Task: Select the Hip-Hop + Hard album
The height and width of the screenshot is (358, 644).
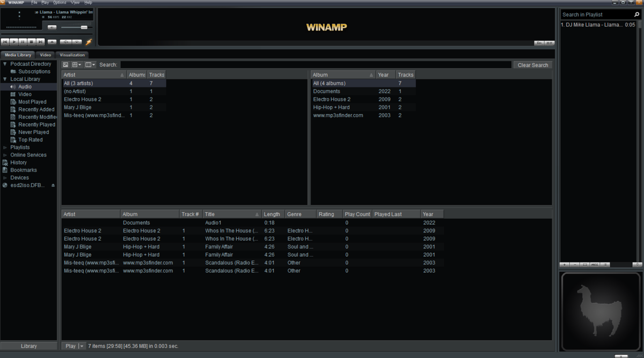Action: [x=363, y=107]
